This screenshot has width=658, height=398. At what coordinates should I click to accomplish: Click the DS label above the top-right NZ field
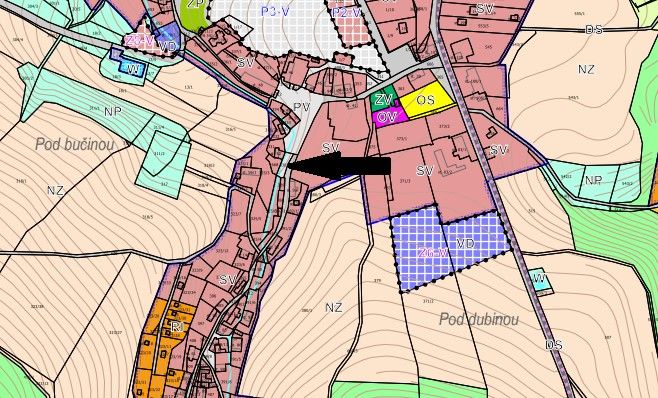pyautogui.click(x=594, y=29)
